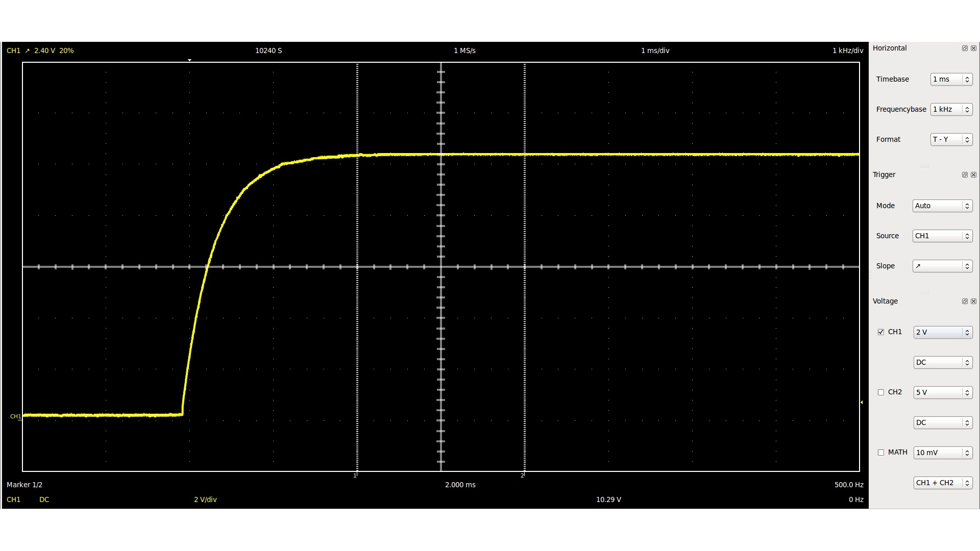
Task: Open the Frequencybase 1 kHz dropdown
Action: pos(951,110)
